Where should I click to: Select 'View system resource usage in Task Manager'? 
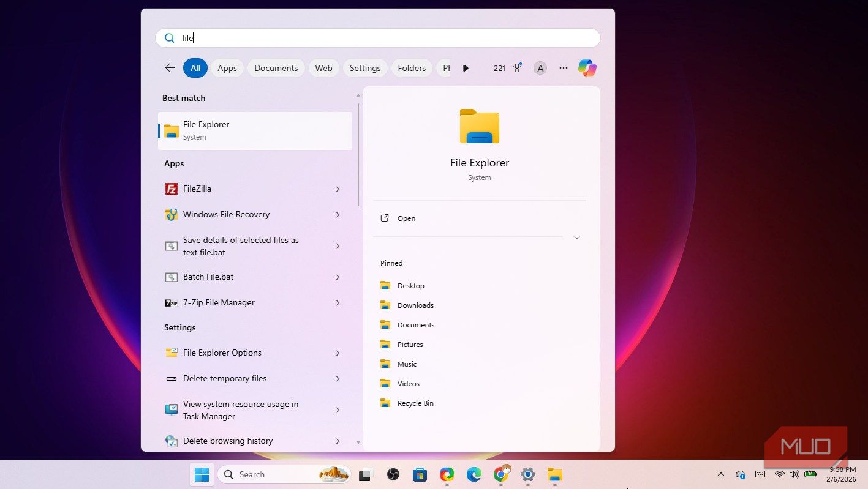tap(255, 410)
